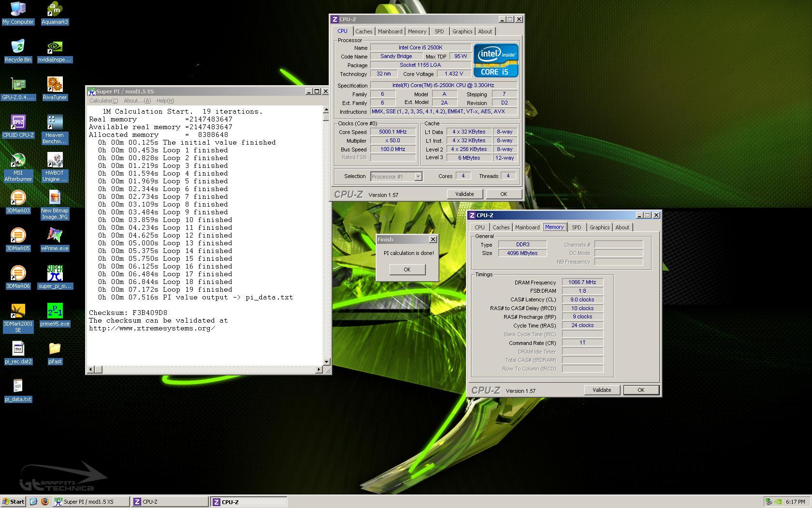Open the Start menu button

click(x=14, y=502)
